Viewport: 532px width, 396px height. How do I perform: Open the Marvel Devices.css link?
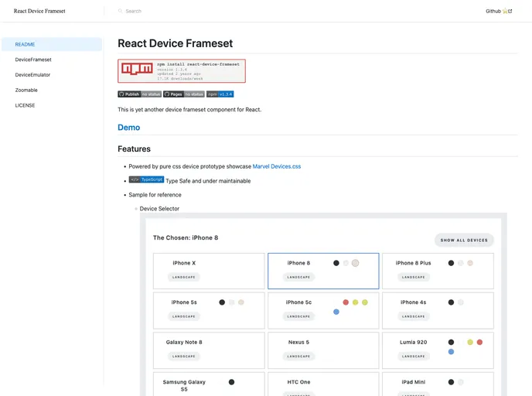click(x=277, y=166)
